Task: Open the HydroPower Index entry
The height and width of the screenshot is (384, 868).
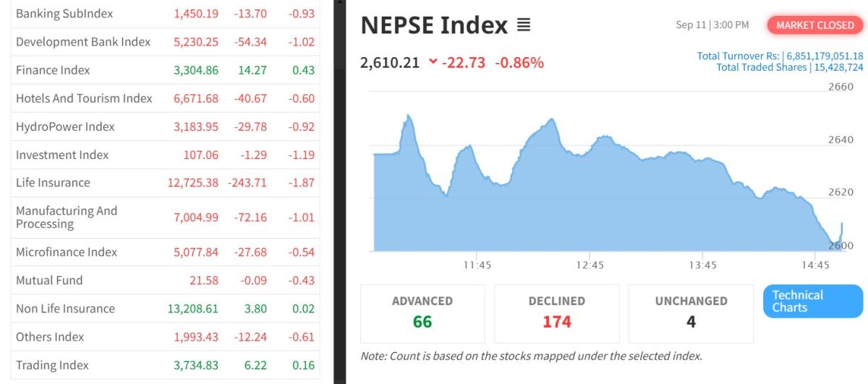Action: click(x=65, y=127)
